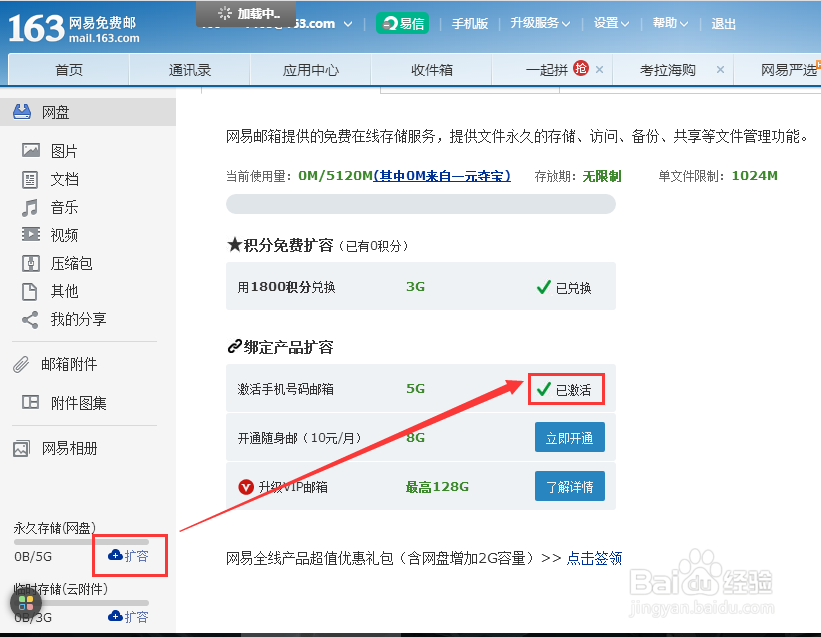Open the 图片 category icon

[30, 150]
